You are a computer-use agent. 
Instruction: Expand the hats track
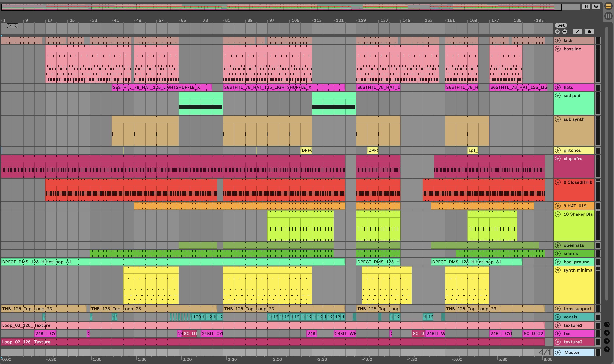[x=558, y=87]
